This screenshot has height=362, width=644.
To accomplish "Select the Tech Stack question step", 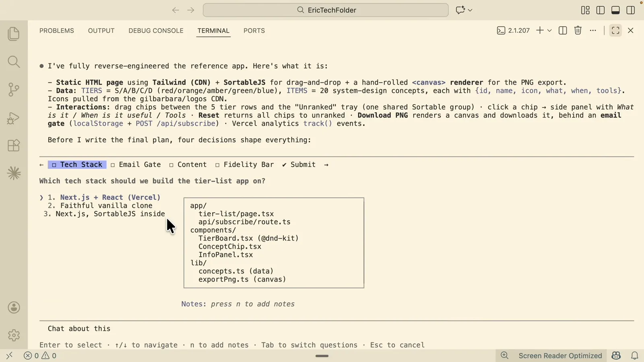I will tap(77, 165).
